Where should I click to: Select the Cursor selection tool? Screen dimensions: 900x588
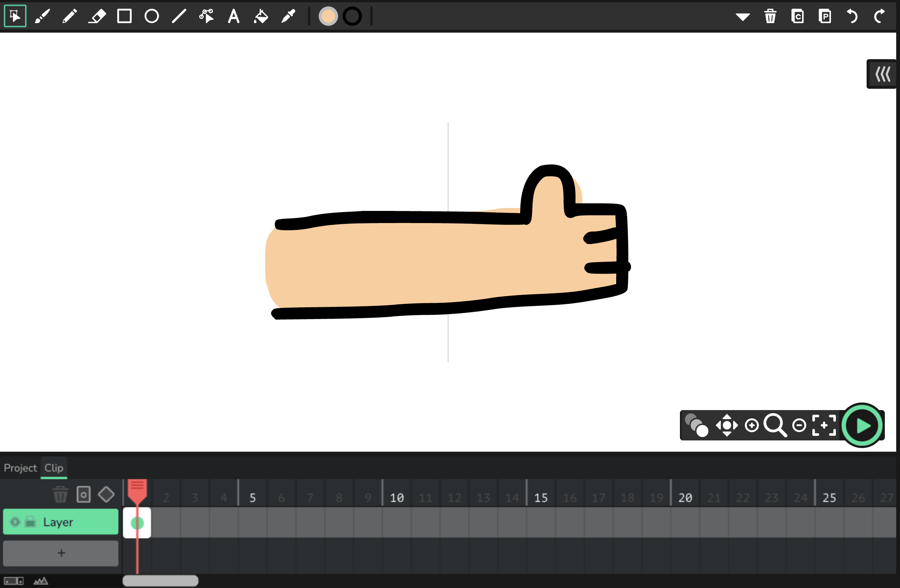(15, 16)
